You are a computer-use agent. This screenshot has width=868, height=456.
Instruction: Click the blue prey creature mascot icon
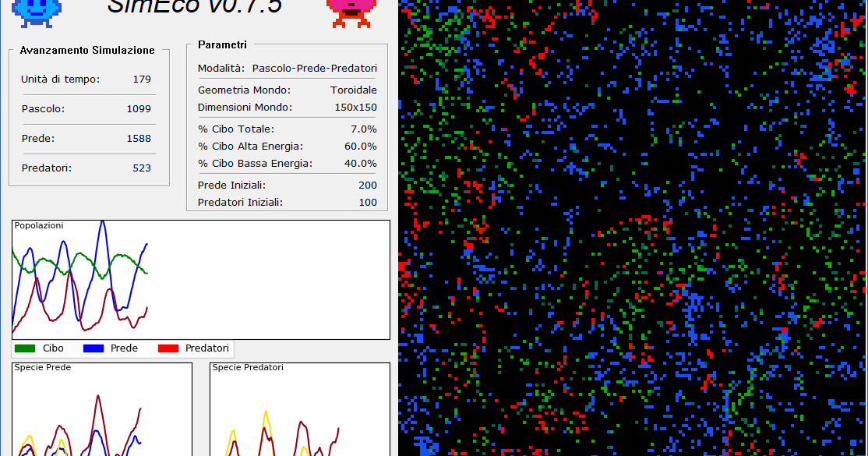tap(37, 11)
